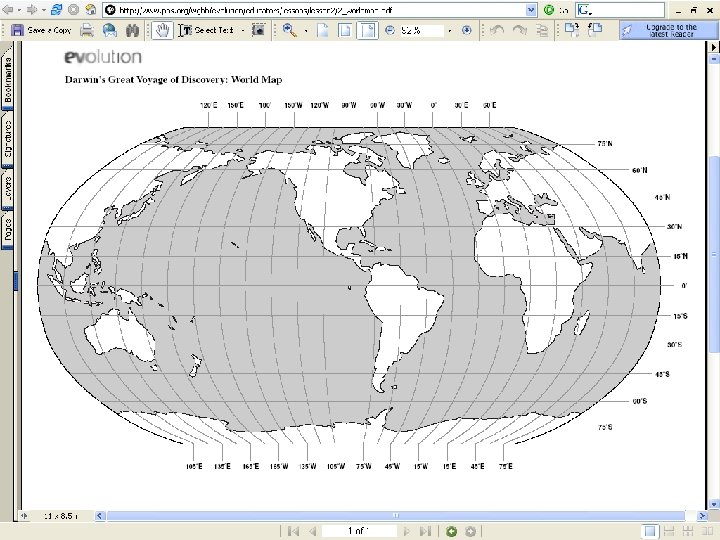
Task: Click in the Google search box
Action: click(x=620, y=10)
